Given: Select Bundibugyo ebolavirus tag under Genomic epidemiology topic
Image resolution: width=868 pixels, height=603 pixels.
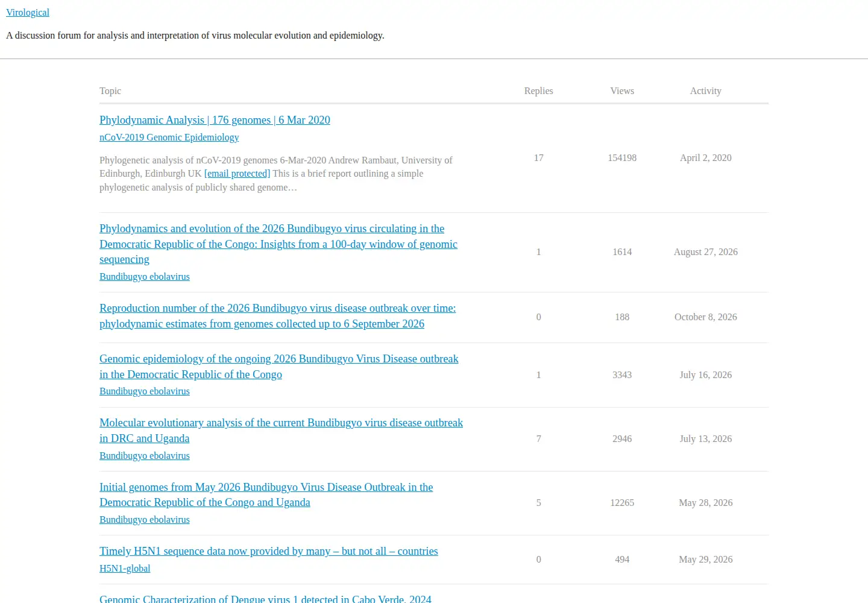Looking at the screenshot, I should [145, 391].
